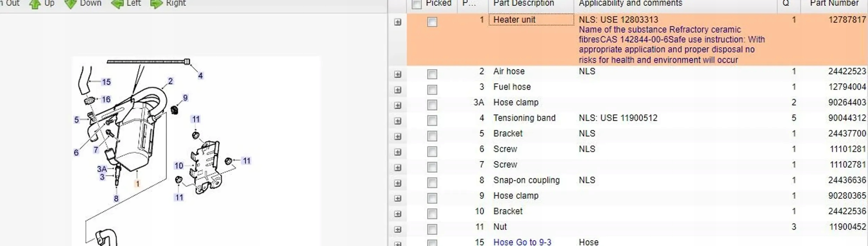Click the Part Number column header
The width and height of the screenshot is (868, 246).
pyautogui.click(x=833, y=3)
